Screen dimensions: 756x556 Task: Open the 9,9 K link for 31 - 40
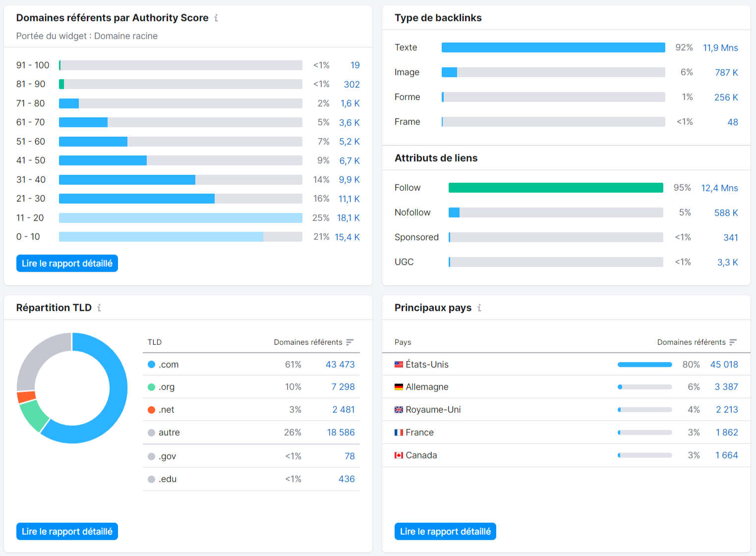(349, 180)
